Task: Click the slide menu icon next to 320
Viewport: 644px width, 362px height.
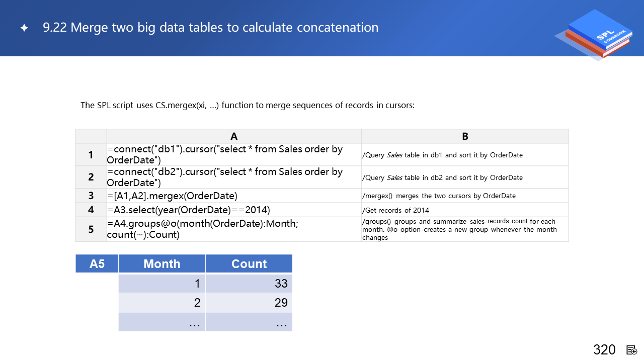Action: [632, 350]
